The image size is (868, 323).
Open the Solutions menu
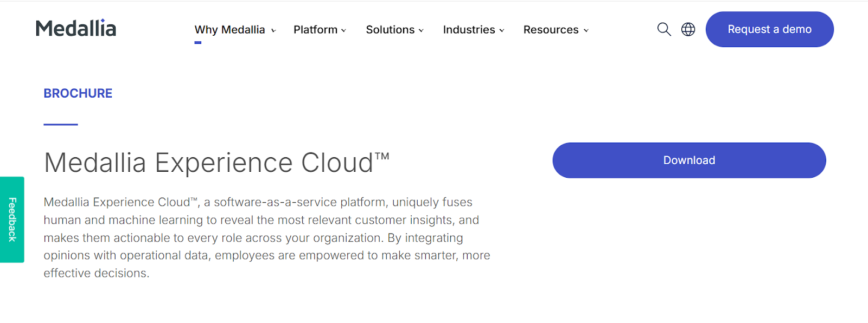click(390, 30)
